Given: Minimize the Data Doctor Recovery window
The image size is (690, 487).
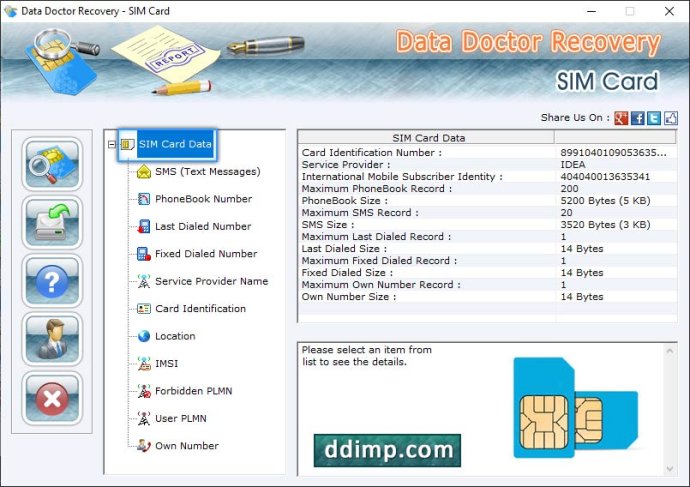Looking at the screenshot, I should pos(591,11).
